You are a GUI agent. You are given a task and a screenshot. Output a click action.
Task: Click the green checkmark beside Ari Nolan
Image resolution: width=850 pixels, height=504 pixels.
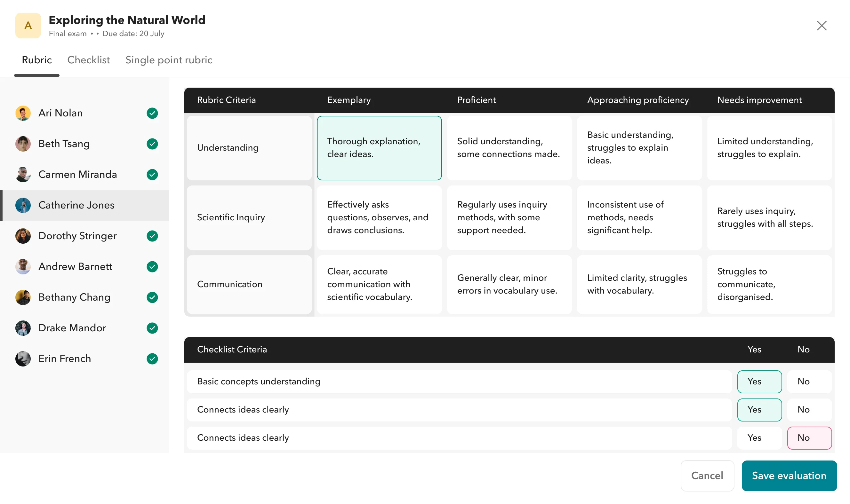(x=152, y=113)
